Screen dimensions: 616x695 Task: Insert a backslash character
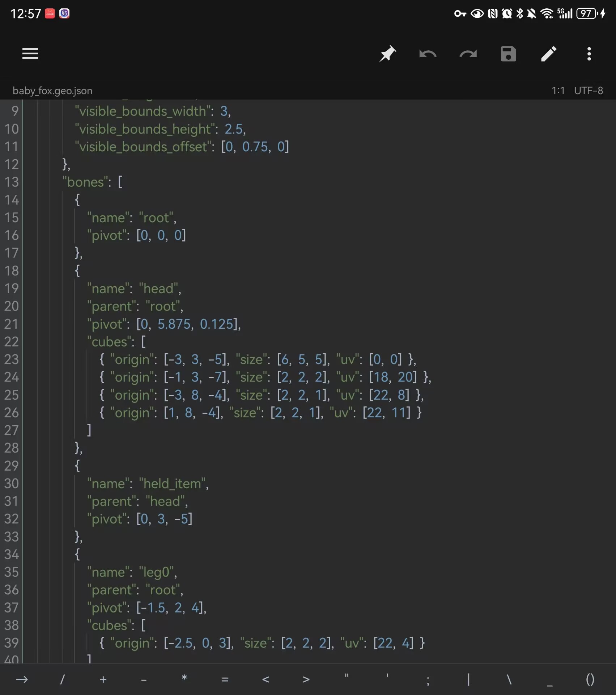509,679
